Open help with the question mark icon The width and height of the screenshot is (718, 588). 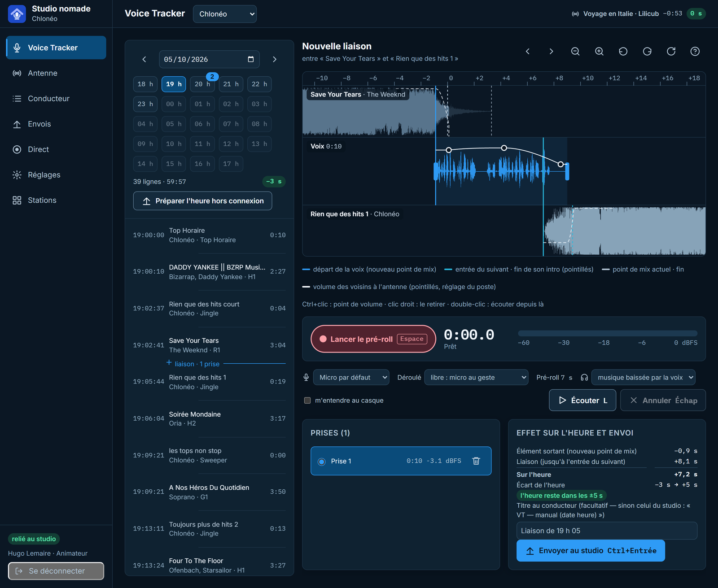click(695, 52)
